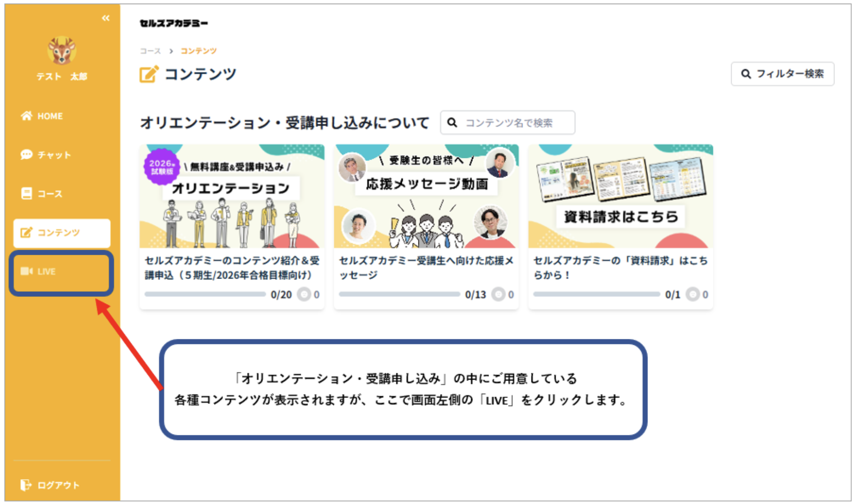
Task: Click the deer profile avatar
Action: point(62,50)
